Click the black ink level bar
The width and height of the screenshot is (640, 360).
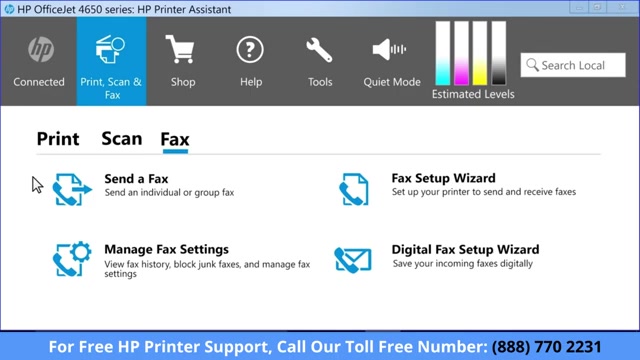point(498,53)
